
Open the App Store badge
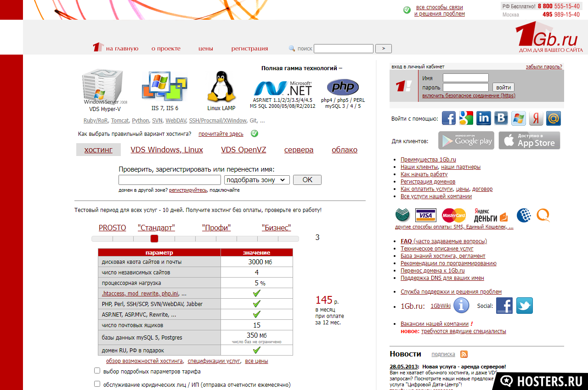[x=529, y=140]
